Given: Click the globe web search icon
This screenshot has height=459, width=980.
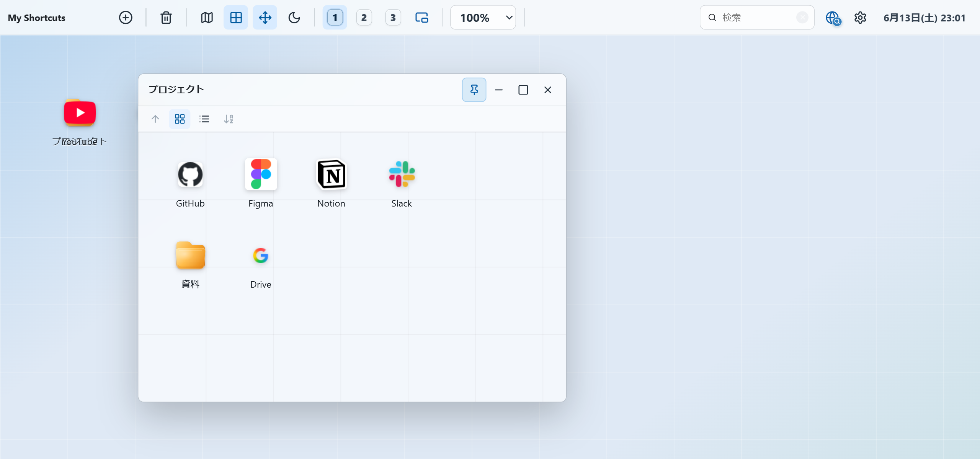Looking at the screenshot, I should (x=833, y=18).
